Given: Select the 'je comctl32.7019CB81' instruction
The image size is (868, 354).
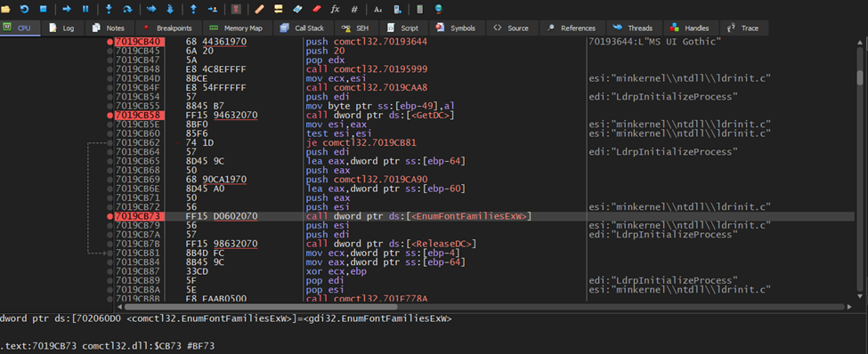Looking at the screenshot, I should tap(361, 142).
